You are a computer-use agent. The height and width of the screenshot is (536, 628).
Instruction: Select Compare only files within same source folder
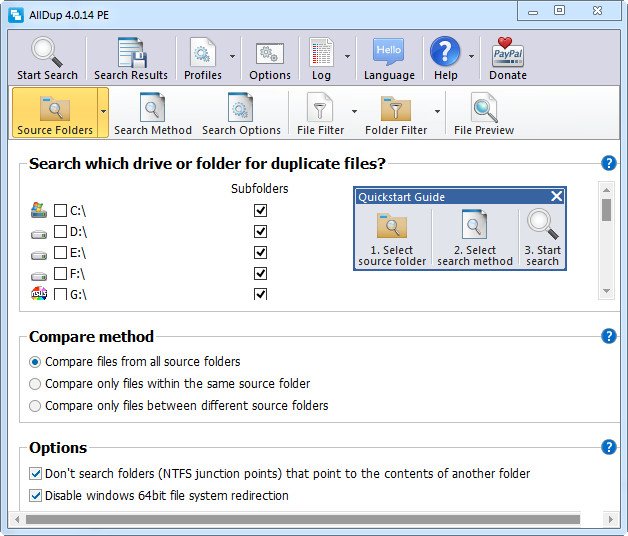36,383
